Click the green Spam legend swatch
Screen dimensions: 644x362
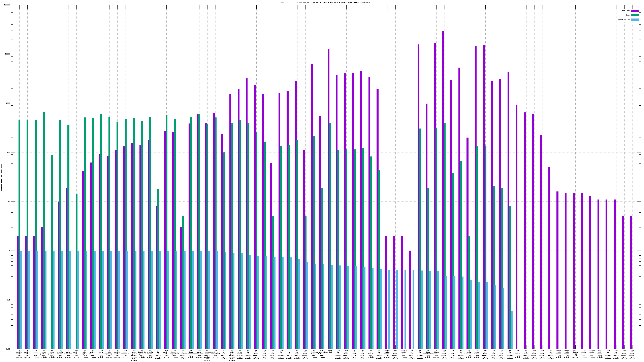635,15
